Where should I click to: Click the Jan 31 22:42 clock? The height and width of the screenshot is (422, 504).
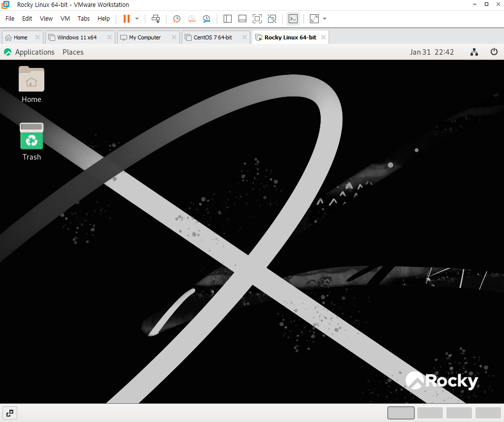point(432,52)
